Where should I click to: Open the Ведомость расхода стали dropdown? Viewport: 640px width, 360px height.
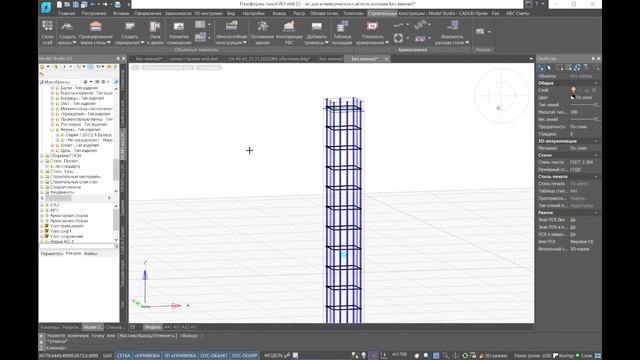point(467,42)
